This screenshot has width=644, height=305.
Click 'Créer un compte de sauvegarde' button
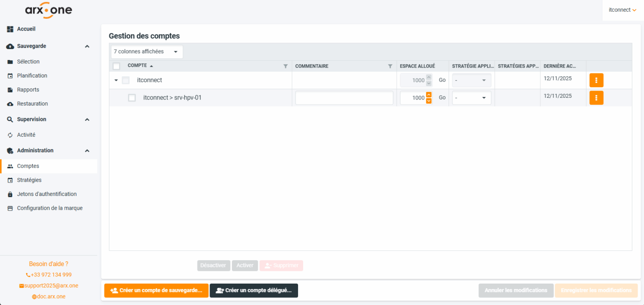tap(156, 290)
